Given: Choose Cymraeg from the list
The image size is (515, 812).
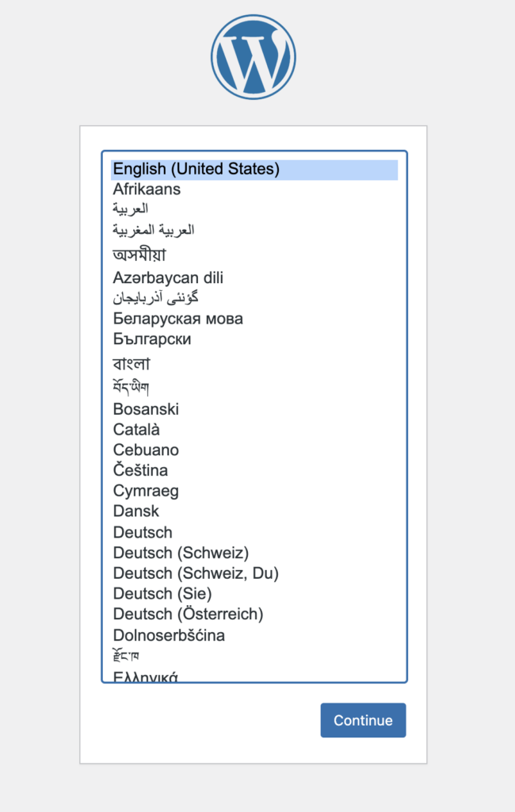Looking at the screenshot, I should [x=146, y=491].
